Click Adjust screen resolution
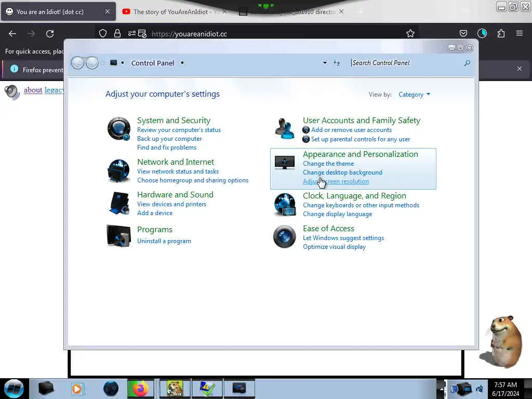The height and width of the screenshot is (399, 532). (x=336, y=181)
